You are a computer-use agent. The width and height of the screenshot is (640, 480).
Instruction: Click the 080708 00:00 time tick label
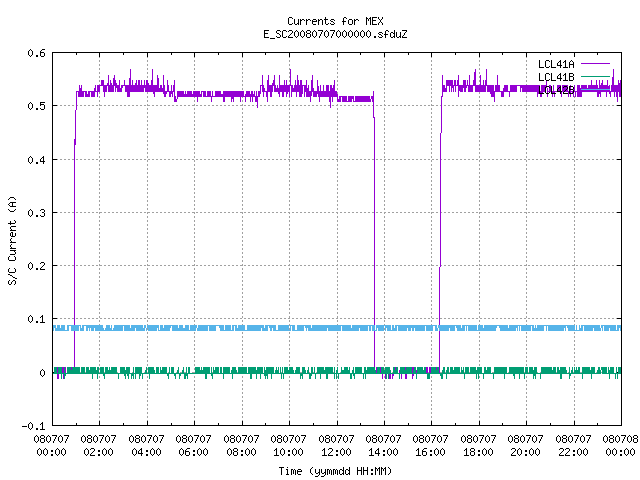620,445
